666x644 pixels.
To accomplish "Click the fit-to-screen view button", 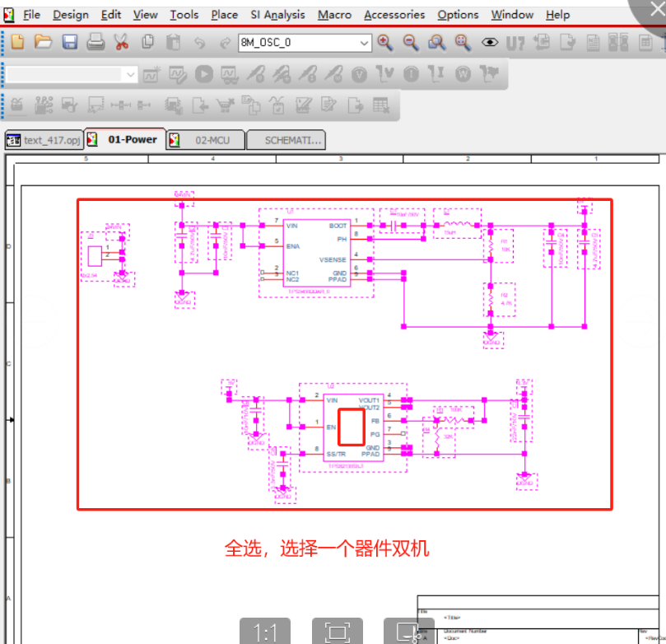I will (x=338, y=632).
